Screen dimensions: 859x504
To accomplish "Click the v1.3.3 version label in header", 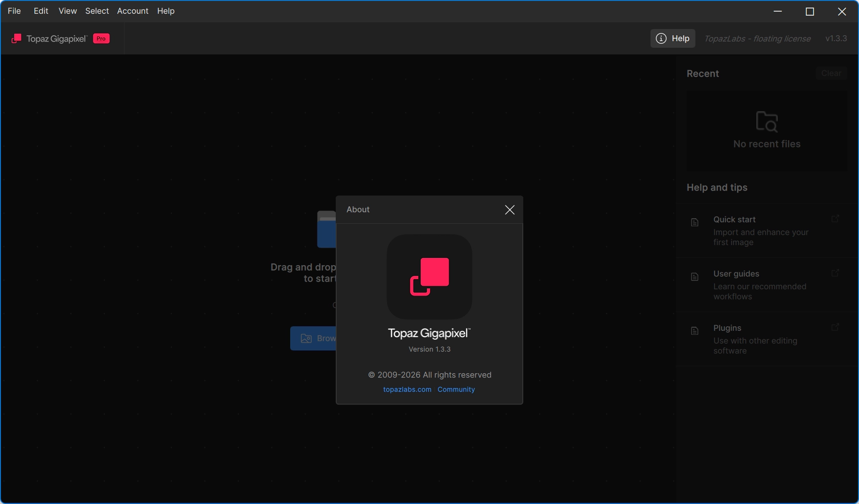I will click(836, 38).
